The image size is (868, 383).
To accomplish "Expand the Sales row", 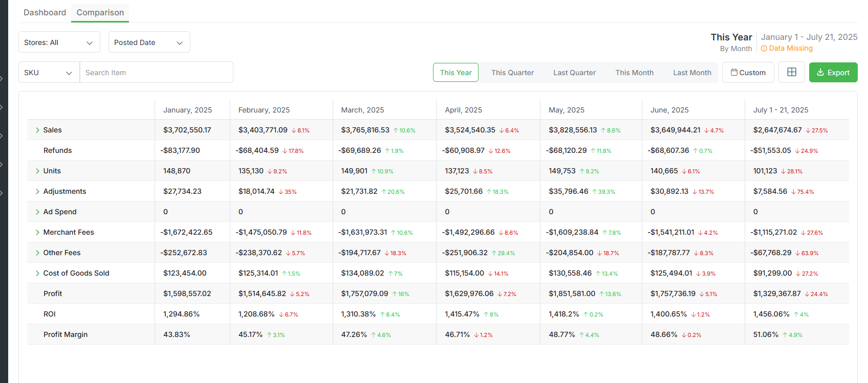I will [37, 130].
